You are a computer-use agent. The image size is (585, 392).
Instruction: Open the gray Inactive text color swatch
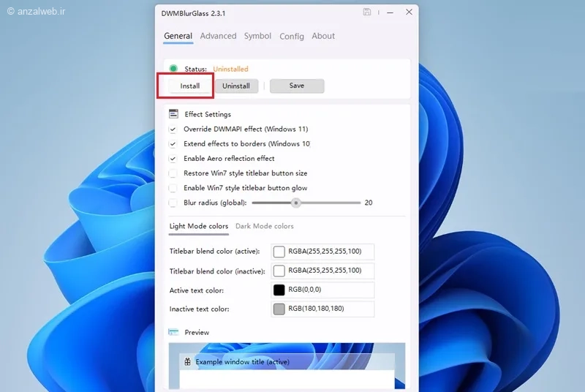pyautogui.click(x=279, y=309)
